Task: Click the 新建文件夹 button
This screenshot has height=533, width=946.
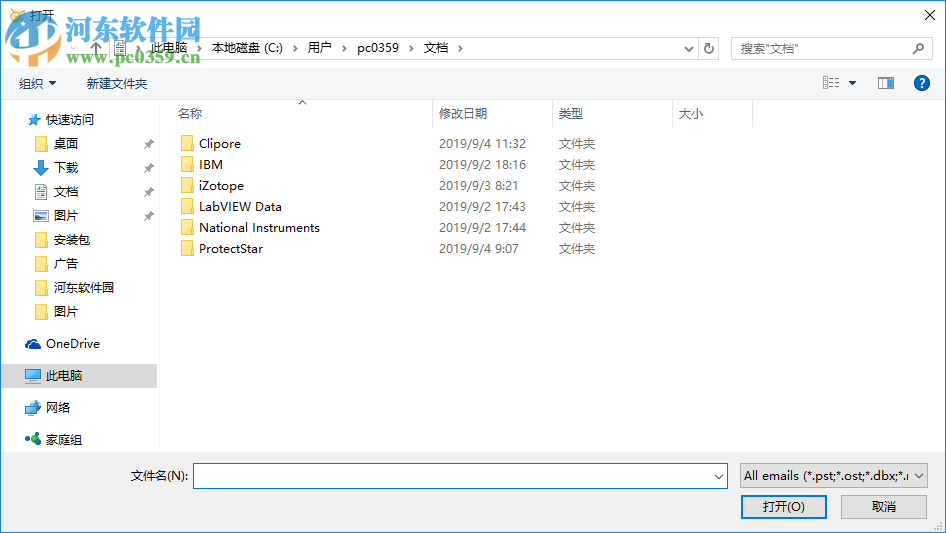Action: pyautogui.click(x=116, y=84)
